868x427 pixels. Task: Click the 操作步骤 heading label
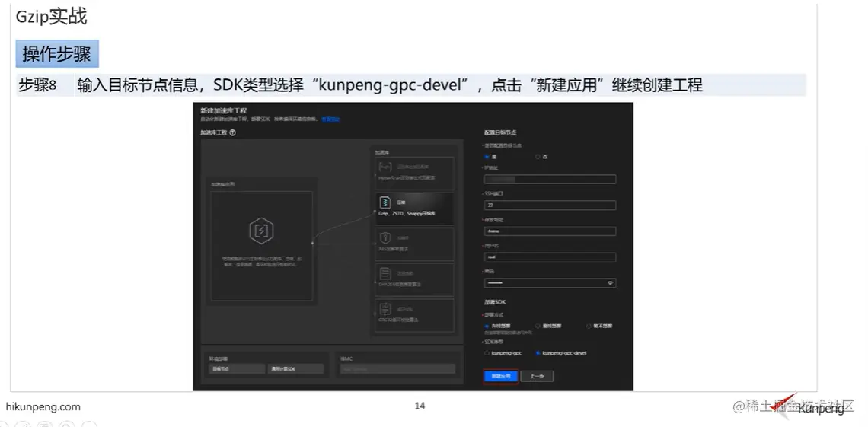click(x=57, y=54)
